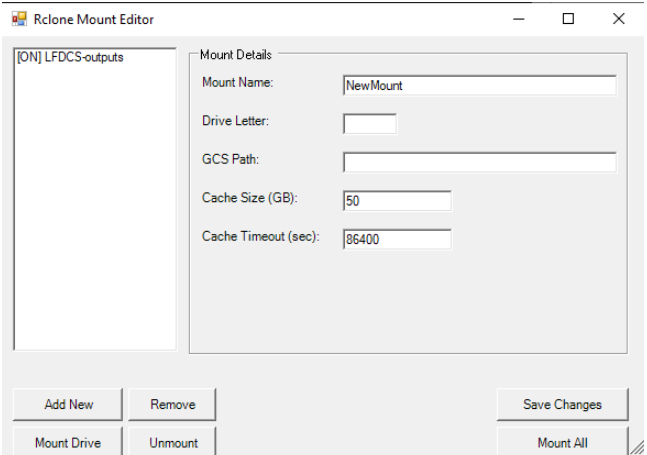Image resolution: width=647 pixels, height=455 pixels.
Task: Click the Remove button
Action: [172, 404]
